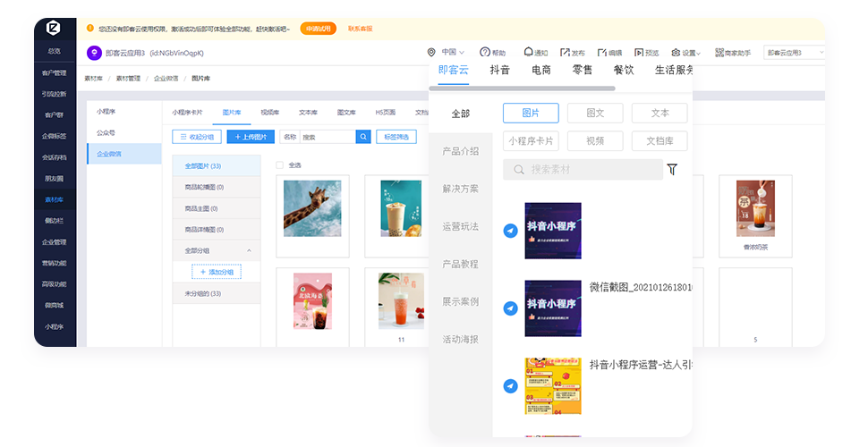Click send icon beside 微信截图 item
Viewport: 868px width, 447px height.
510,308
